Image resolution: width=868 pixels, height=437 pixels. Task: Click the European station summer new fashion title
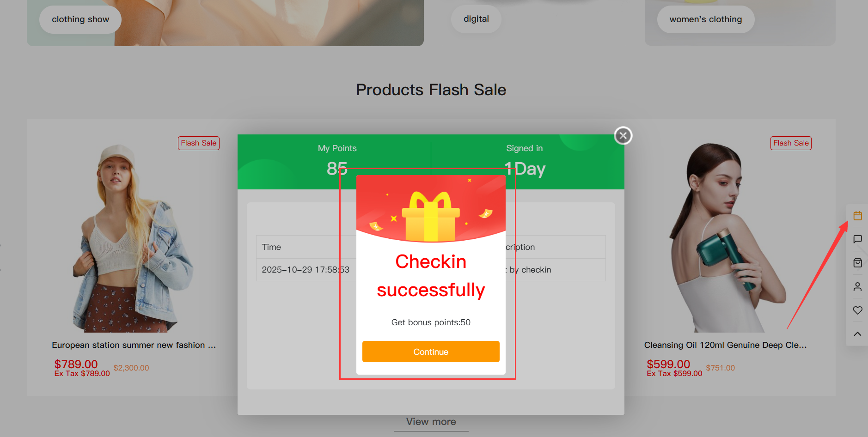point(134,345)
